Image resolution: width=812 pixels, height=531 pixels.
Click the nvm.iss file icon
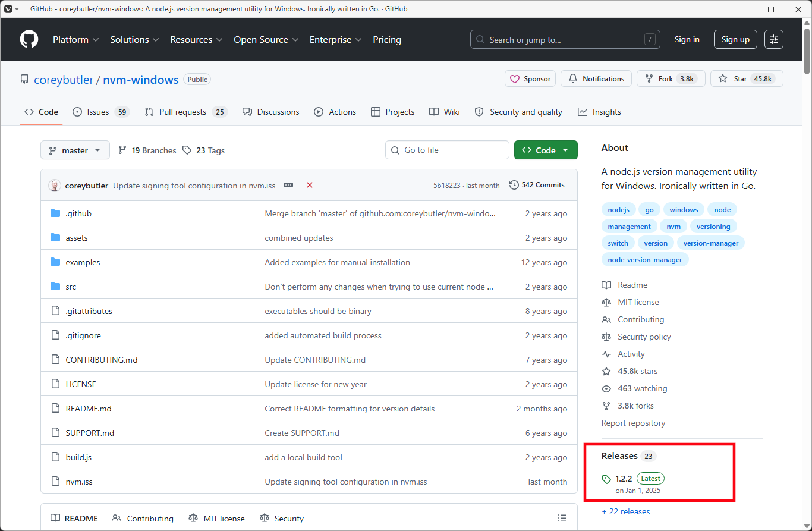[x=55, y=482]
